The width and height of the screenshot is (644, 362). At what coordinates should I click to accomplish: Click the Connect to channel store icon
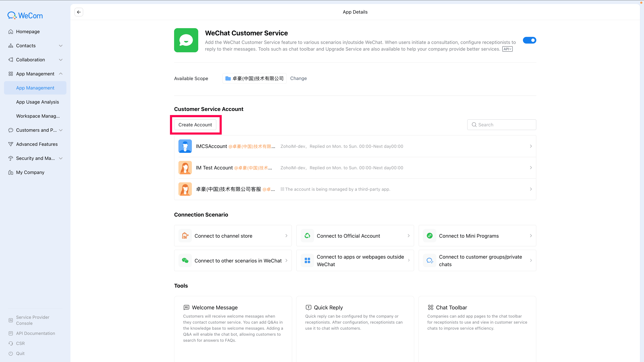pyautogui.click(x=185, y=236)
